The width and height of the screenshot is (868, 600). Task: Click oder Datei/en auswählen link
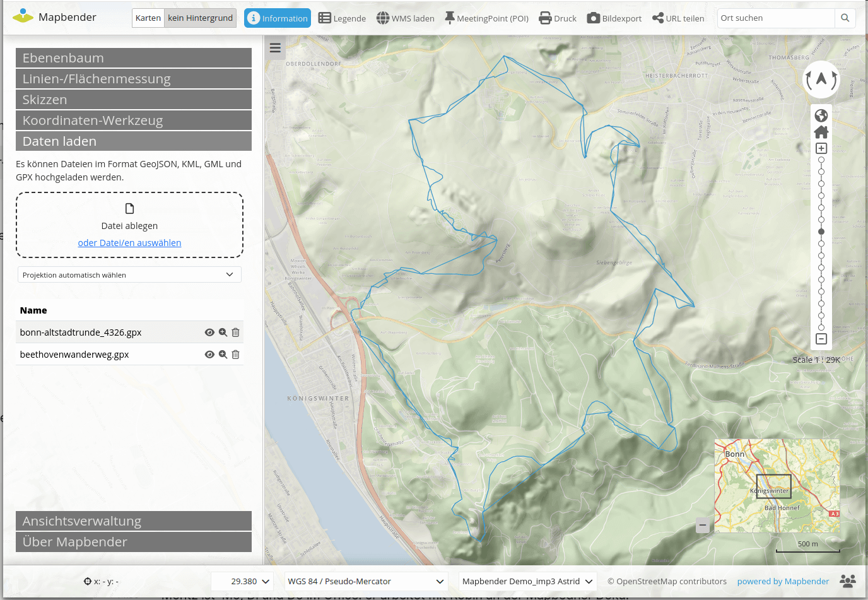tap(129, 243)
